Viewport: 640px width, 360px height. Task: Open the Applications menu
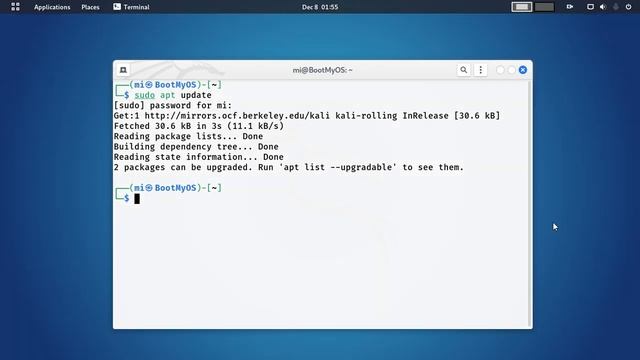coord(52,7)
